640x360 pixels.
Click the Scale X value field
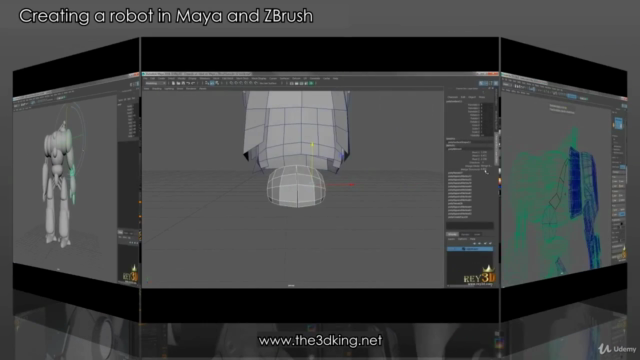(487, 125)
